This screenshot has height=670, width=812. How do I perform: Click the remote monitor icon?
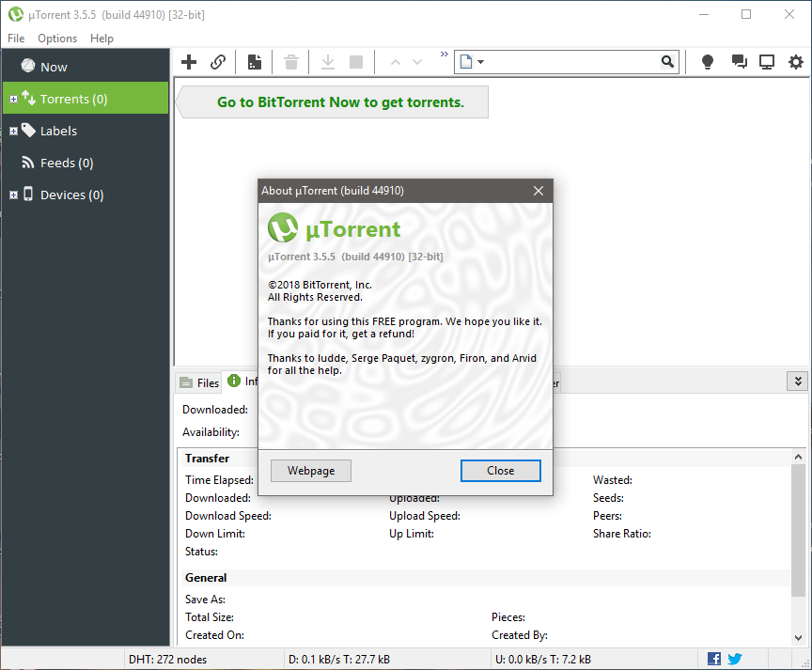(767, 62)
